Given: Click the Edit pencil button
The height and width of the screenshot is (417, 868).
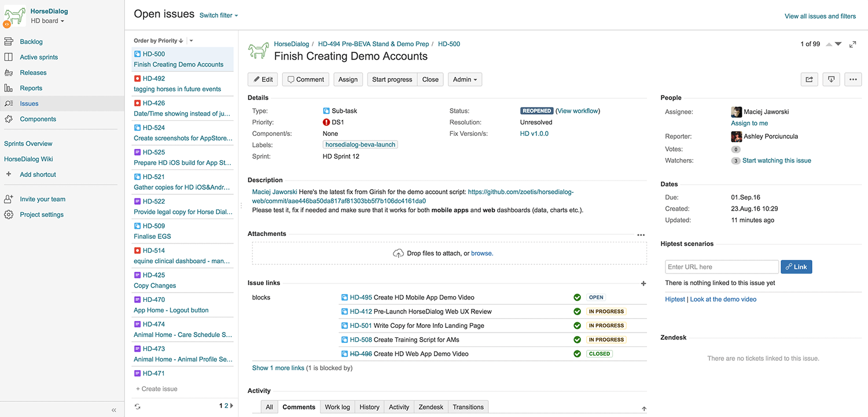Looking at the screenshot, I should tap(263, 79).
